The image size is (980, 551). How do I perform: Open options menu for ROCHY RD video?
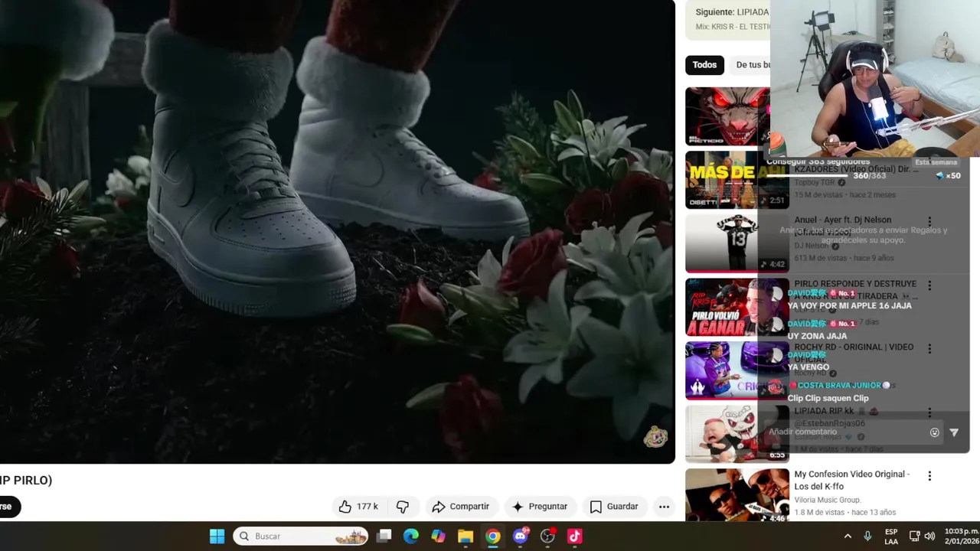click(929, 349)
